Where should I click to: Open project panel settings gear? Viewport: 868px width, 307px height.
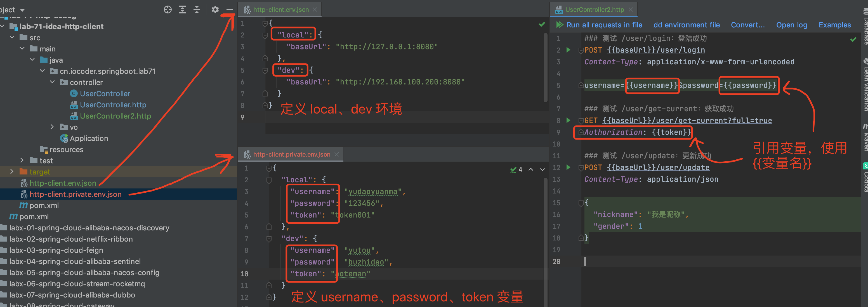(215, 10)
